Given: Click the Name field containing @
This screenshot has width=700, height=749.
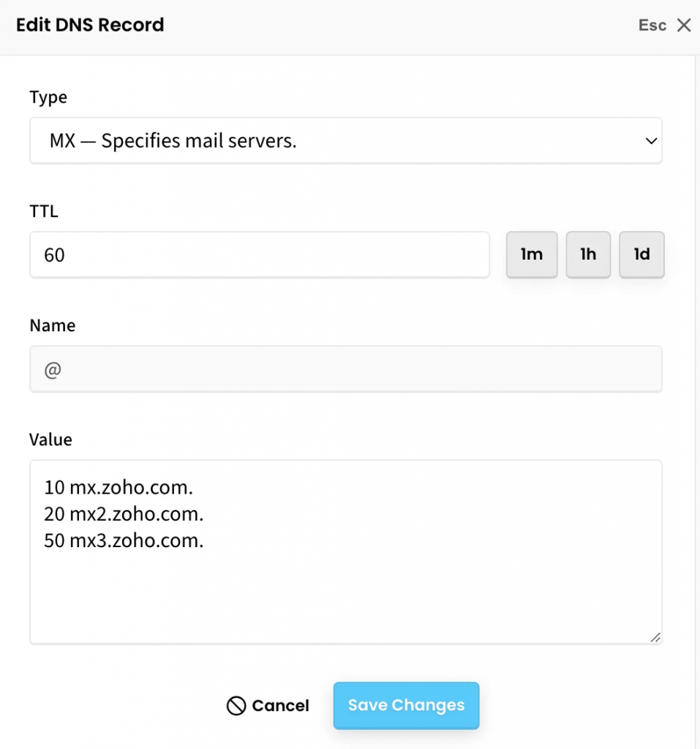Looking at the screenshot, I should point(345,369).
